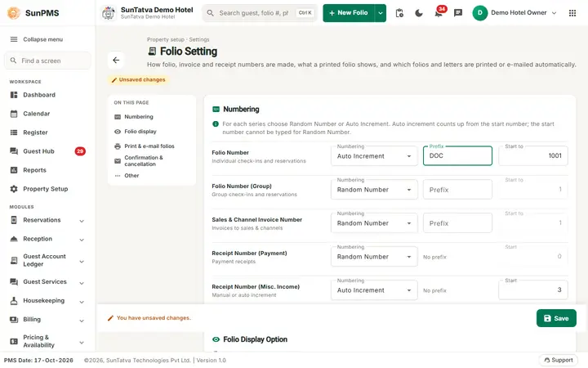The width and height of the screenshot is (588, 368).
Task: Click the D avatar of Demo Hotel Owner
Action: pyautogui.click(x=479, y=13)
